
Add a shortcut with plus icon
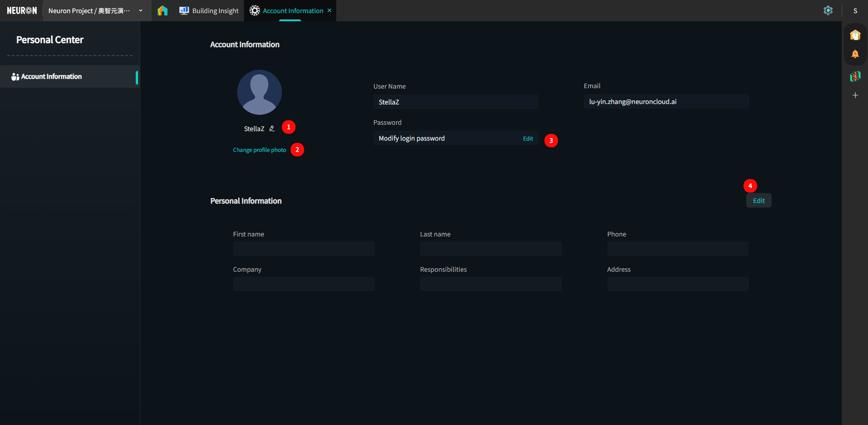855,95
